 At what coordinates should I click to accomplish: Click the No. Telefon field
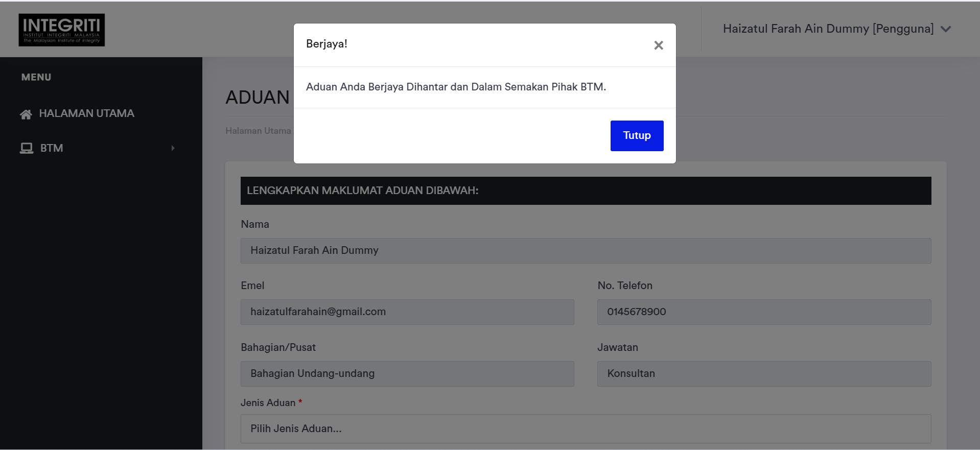tap(764, 312)
